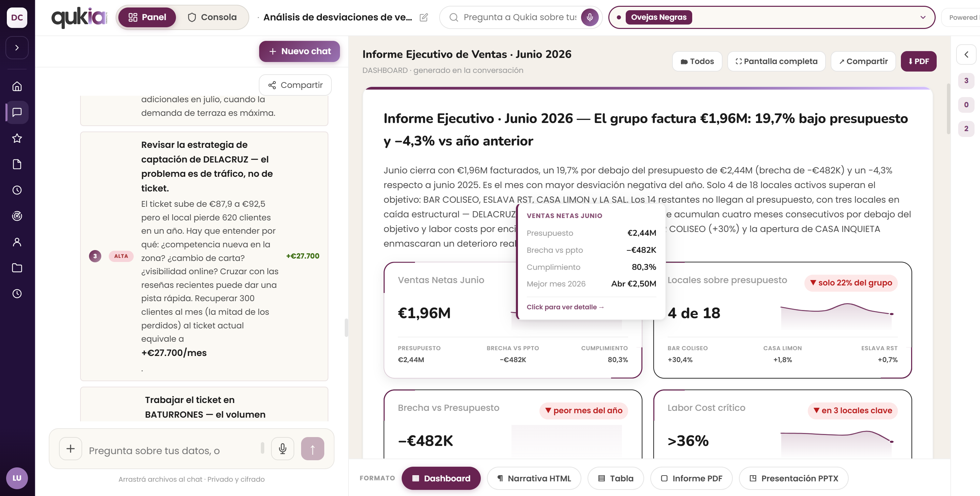
Task: Open the Ventas Netas Junio card
Action: tap(513, 320)
